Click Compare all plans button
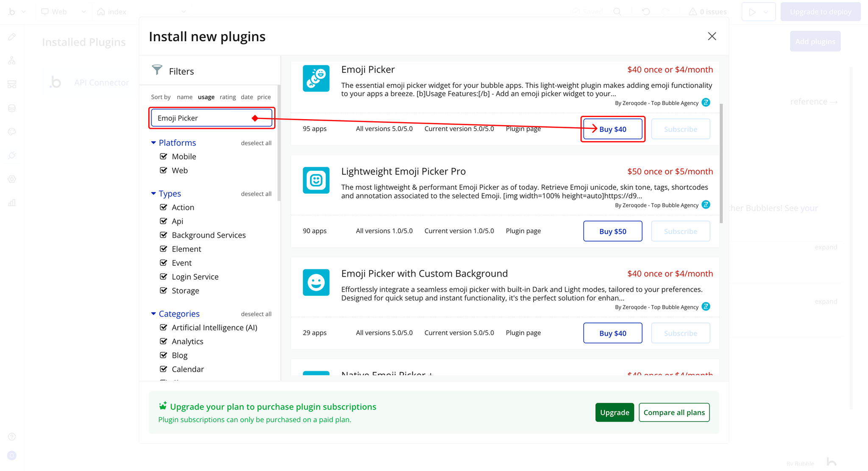Screen dimensions: 868x471 [674, 412]
